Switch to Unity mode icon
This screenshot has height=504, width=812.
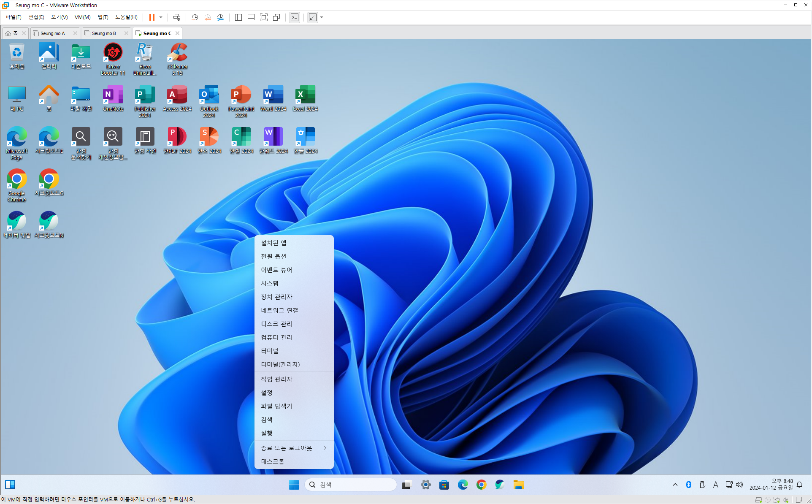pos(276,17)
